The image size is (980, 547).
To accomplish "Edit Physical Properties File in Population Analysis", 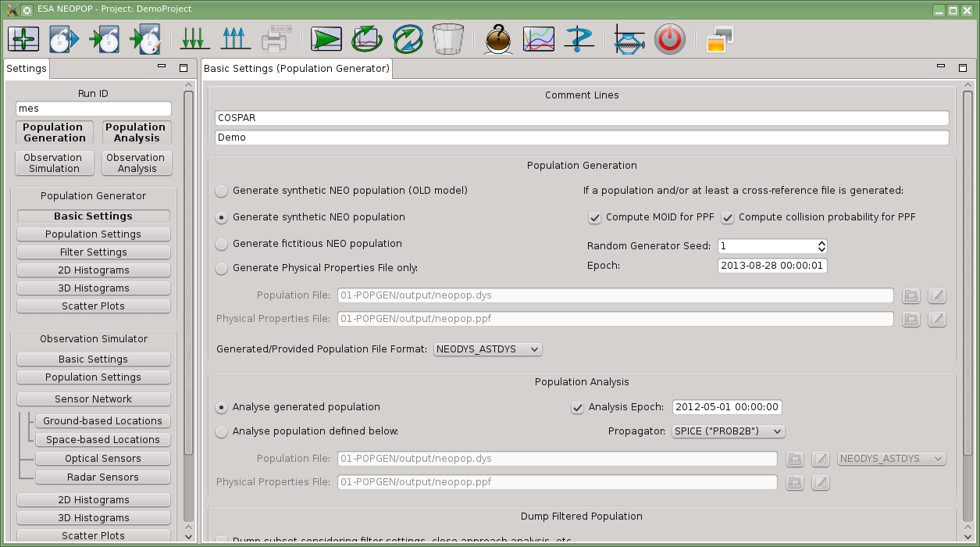I will coord(821,482).
